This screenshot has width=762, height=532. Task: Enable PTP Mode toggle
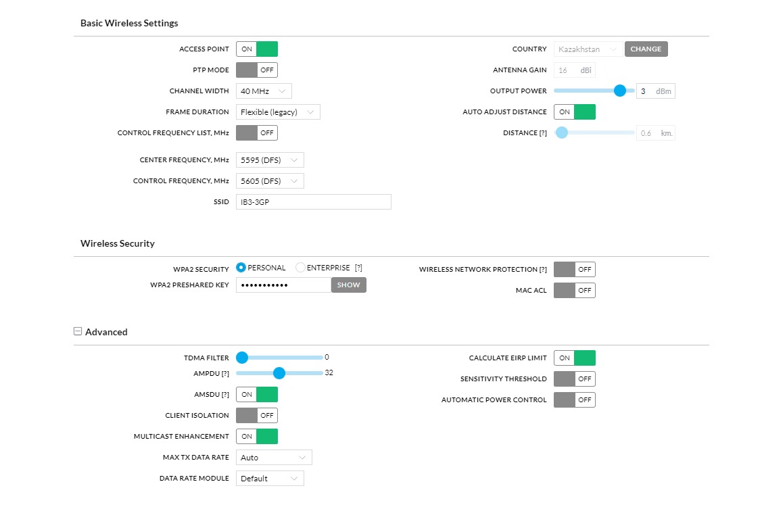coord(257,70)
